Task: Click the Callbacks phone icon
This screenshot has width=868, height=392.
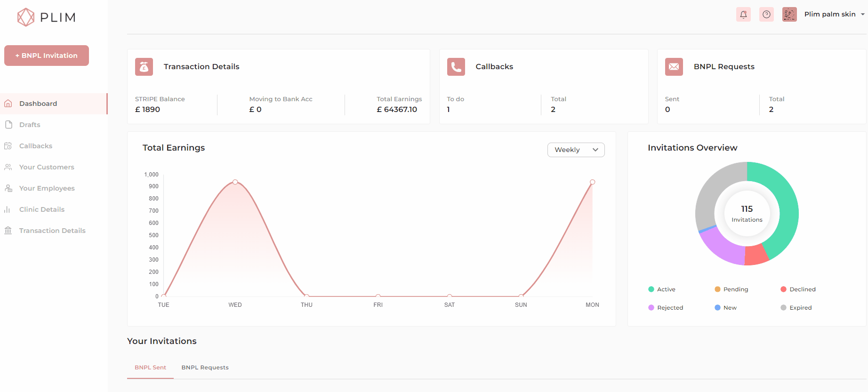Action: tap(456, 67)
